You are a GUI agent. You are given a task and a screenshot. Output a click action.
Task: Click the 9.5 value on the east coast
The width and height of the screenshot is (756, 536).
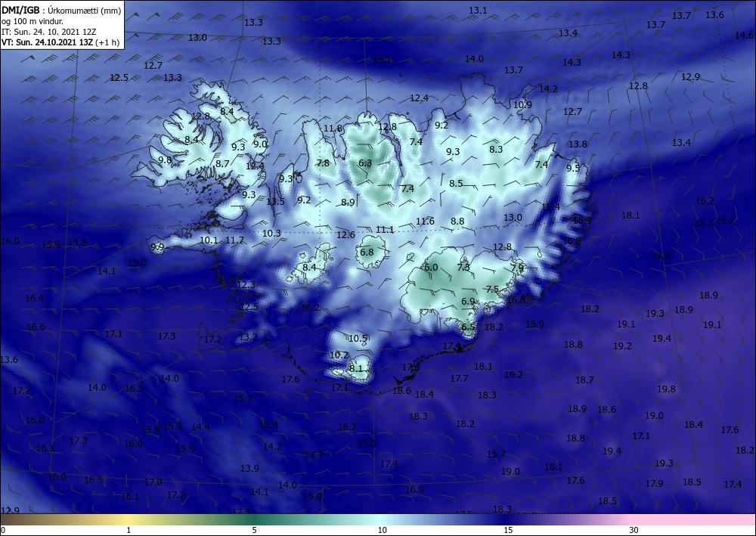573,169
